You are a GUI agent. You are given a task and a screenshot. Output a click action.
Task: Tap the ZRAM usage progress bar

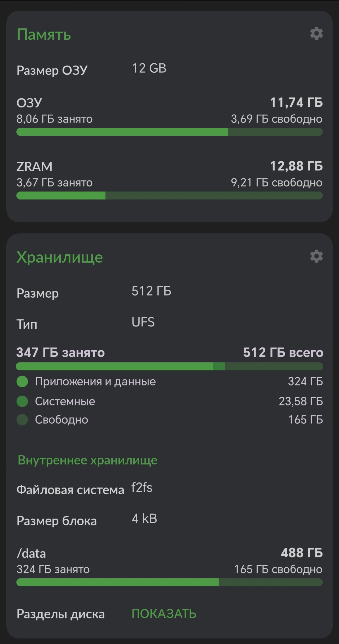pyautogui.click(x=169, y=195)
